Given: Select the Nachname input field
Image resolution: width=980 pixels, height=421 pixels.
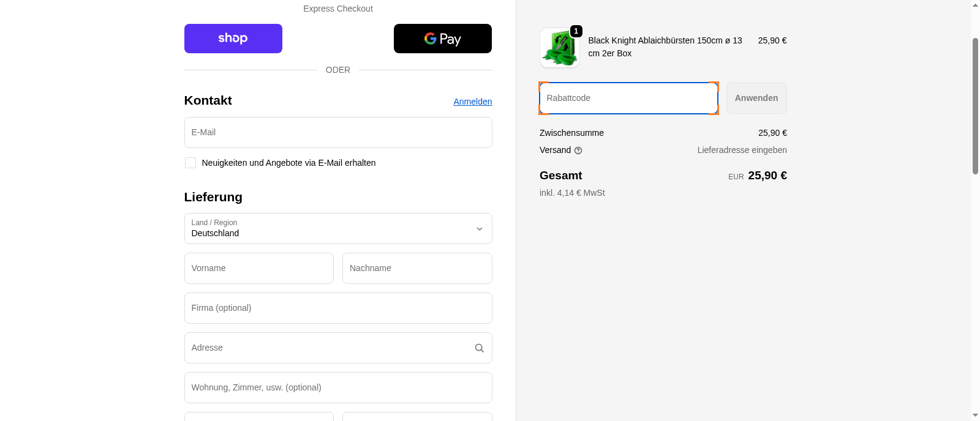Looking at the screenshot, I should point(417,269).
